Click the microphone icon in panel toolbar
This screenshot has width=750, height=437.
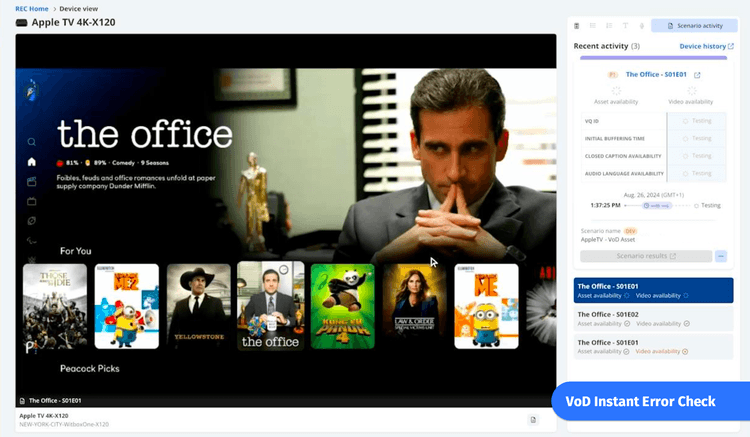tap(640, 26)
